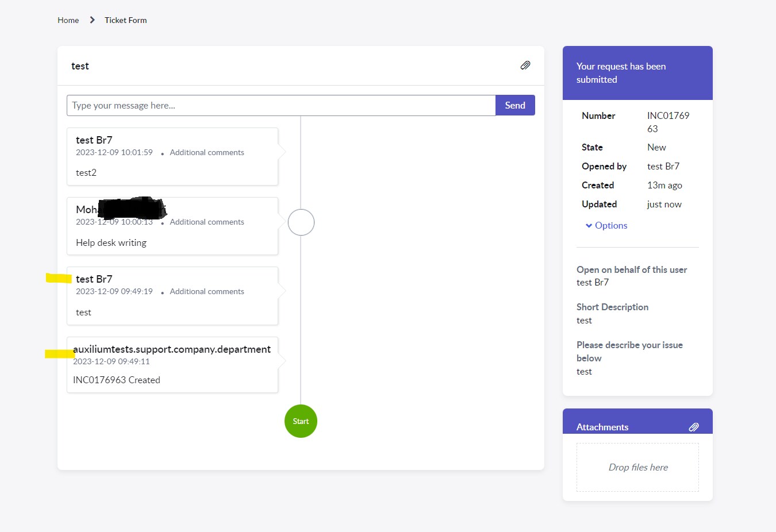Click the downward chevron next to Options
The width and height of the screenshot is (776, 532).
pos(587,225)
